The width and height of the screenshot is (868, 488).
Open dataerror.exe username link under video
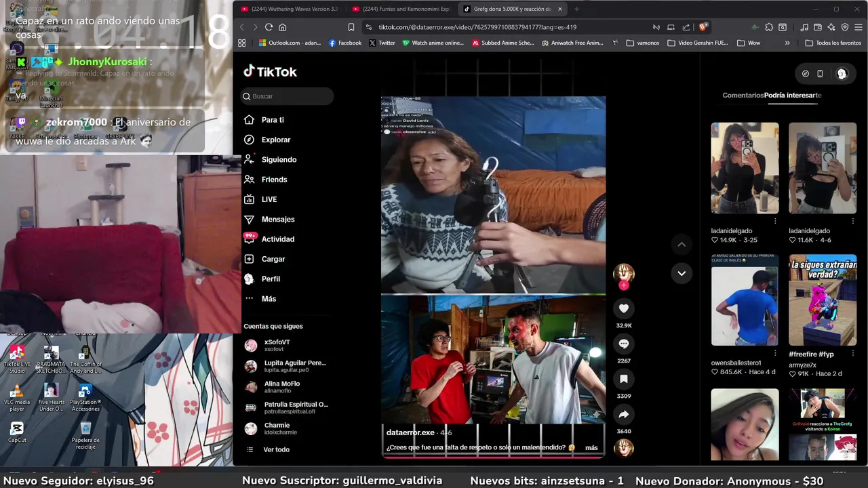pyautogui.click(x=410, y=432)
